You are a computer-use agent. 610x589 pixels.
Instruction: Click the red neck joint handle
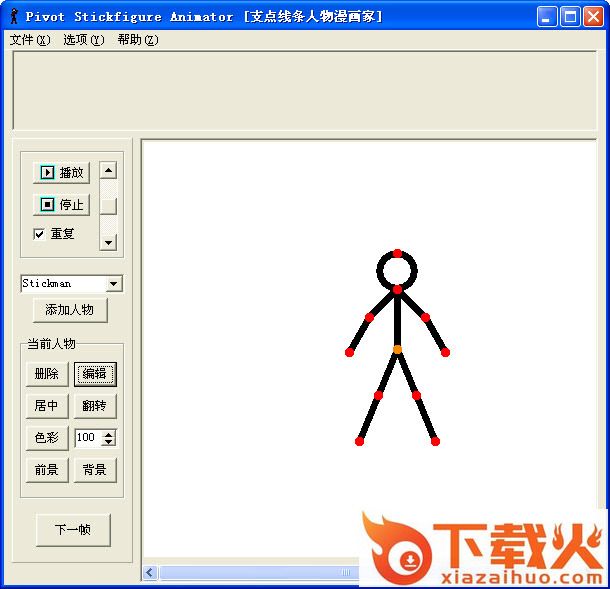point(397,289)
